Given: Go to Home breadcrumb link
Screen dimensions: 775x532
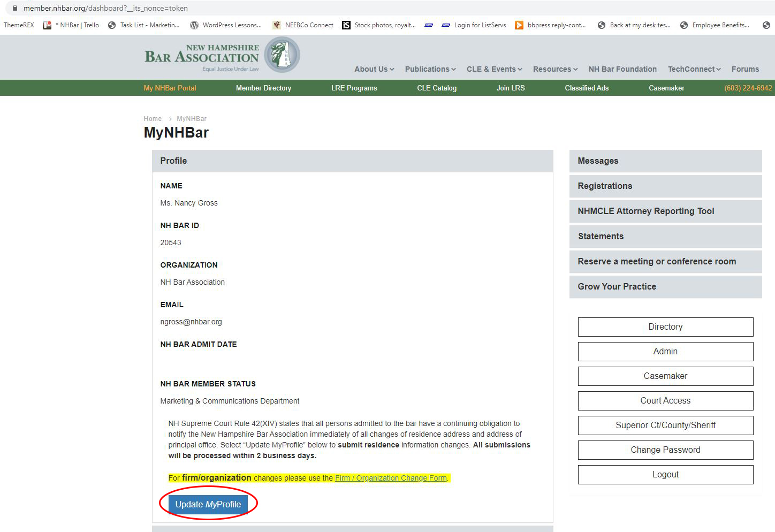Looking at the screenshot, I should [x=153, y=119].
